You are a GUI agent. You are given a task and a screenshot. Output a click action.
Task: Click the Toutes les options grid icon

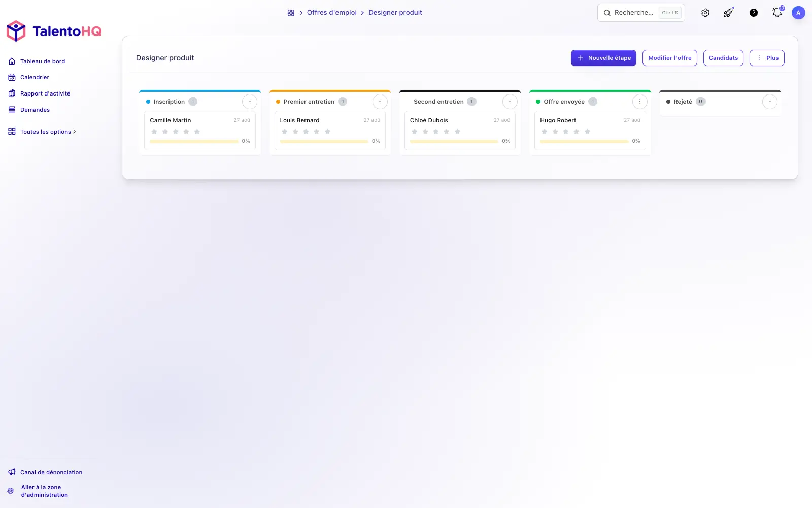(12, 132)
